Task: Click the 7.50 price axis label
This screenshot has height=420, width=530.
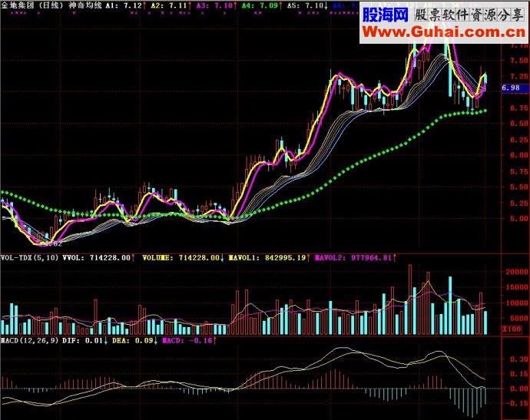Action: (518, 61)
